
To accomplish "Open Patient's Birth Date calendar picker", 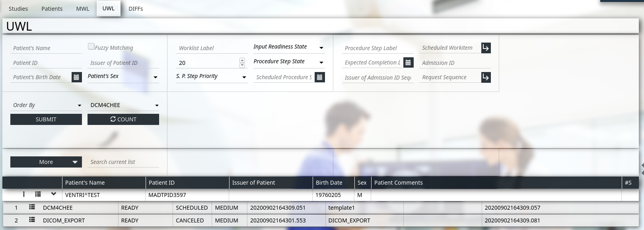I will pyautogui.click(x=77, y=77).
